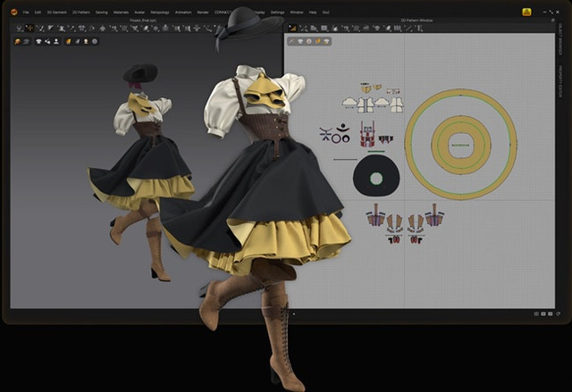Open the Retopology menu
This screenshot has width=572, height=392.
161,13
